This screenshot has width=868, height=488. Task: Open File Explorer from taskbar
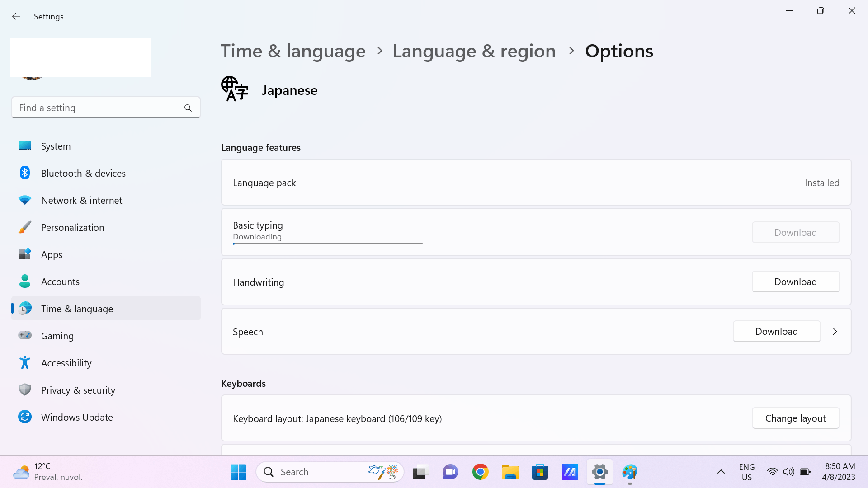510,472
